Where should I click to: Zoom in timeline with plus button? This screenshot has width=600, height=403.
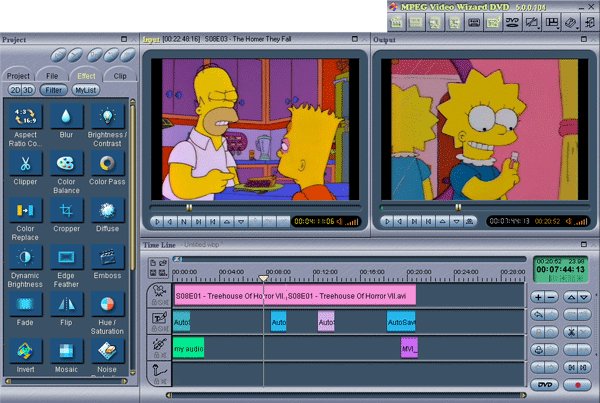pos(538,297)
